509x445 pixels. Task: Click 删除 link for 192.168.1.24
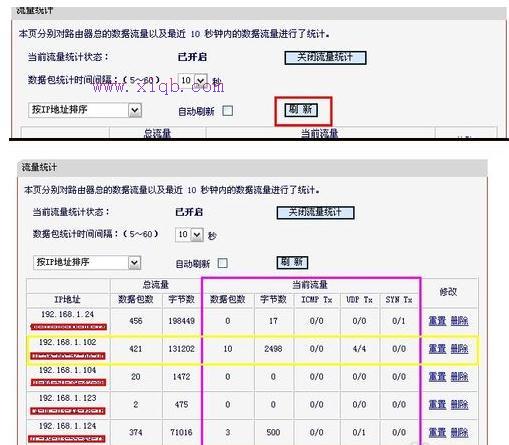[460, 321]
